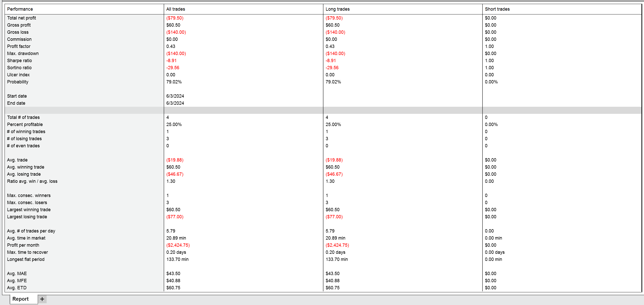Click the Max. time to recover label
This screenshot has height=305, width=644.
coord(27,252)
